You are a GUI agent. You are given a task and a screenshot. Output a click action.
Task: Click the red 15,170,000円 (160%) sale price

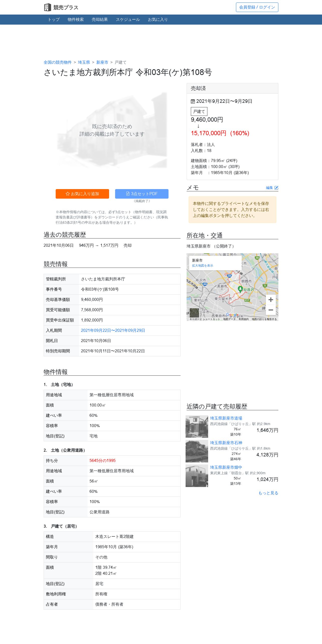(x=220, y=133)
